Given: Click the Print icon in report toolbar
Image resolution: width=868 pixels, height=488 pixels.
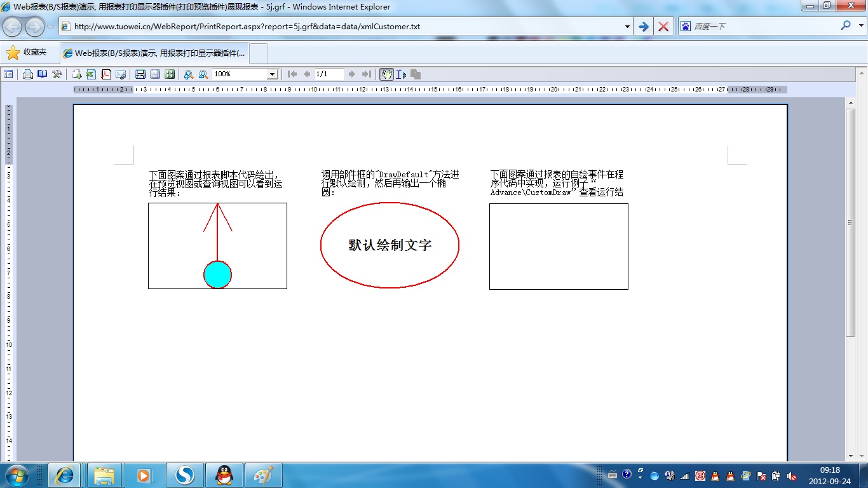Looking at the screenshot, I should pyautogui.click(x=28, y=74).
